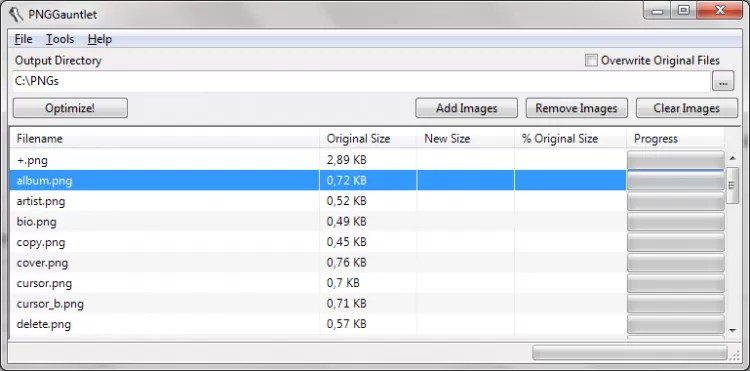The width and height of the screenshot is (750, 371).
Task: Click the scrollbar down arrow
Action: coord(732,330)
